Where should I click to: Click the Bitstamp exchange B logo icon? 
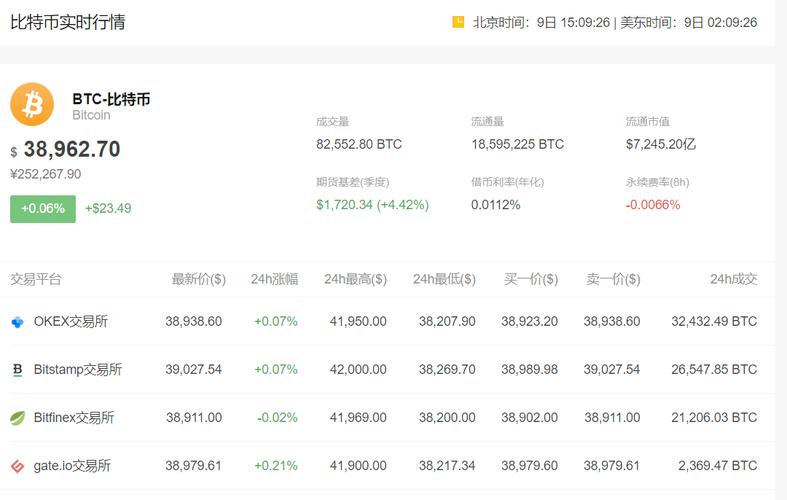(18, 370)
